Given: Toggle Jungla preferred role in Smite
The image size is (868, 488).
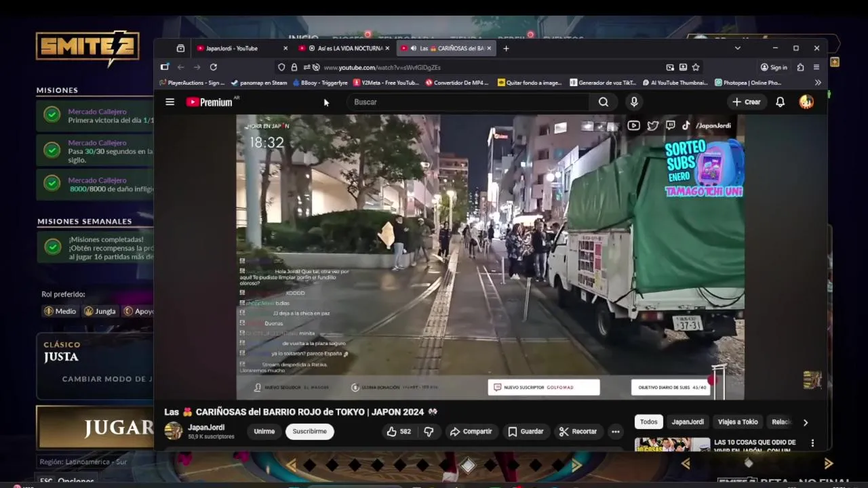Looking at the screenshot, I should (x=100, y=311).
